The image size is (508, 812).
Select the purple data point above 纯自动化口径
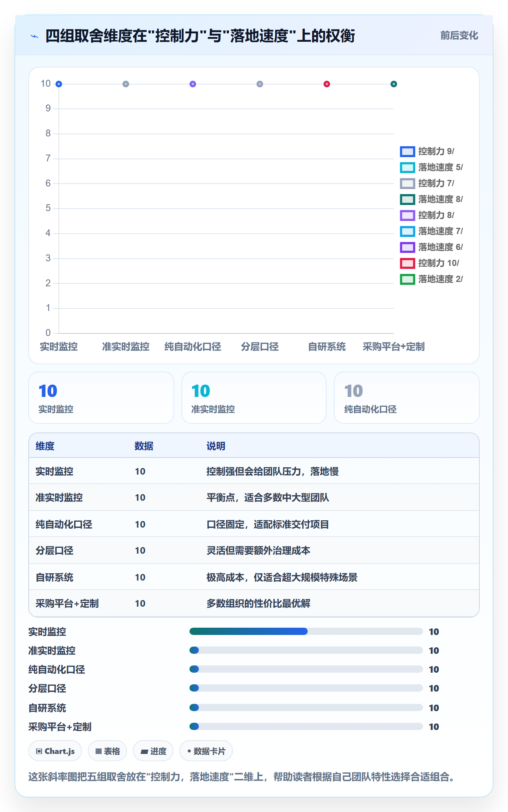[x=193, y=84]
